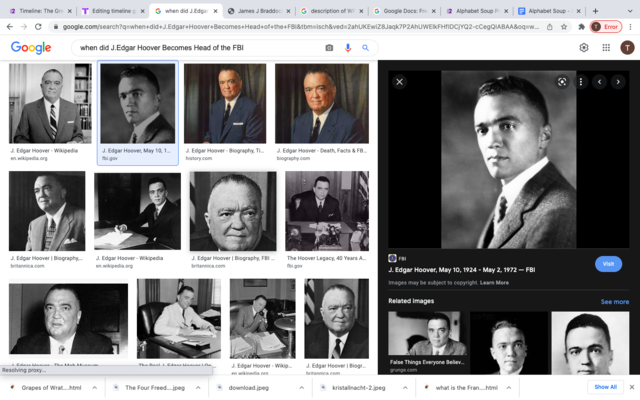The image size is (640, 400).
Task: Open the history.com Hoover biography thumbnail
Action: coord(225,103)
